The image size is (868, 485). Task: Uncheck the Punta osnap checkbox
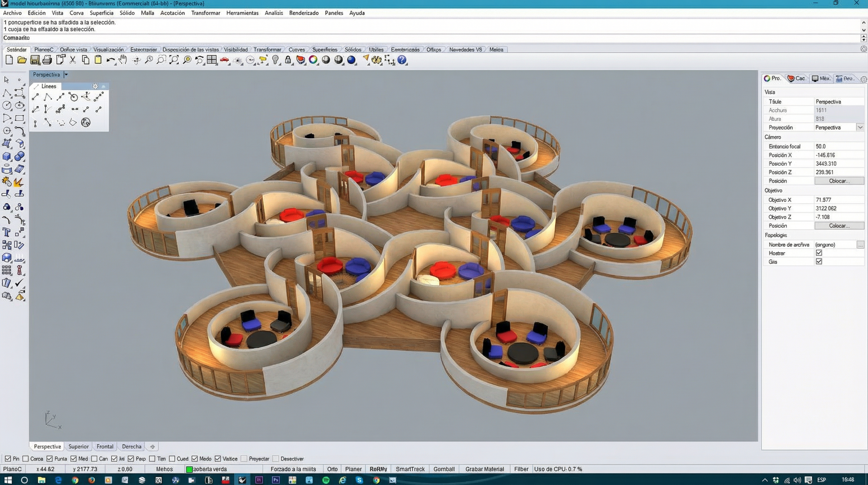(50, 459)
